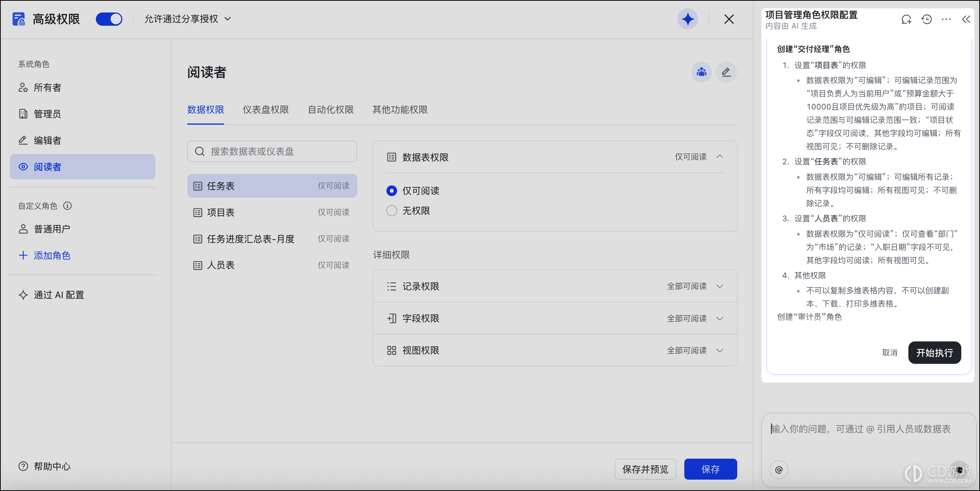Click the 记录权限 list icon

pyautogui.click(x=392, y=286)
